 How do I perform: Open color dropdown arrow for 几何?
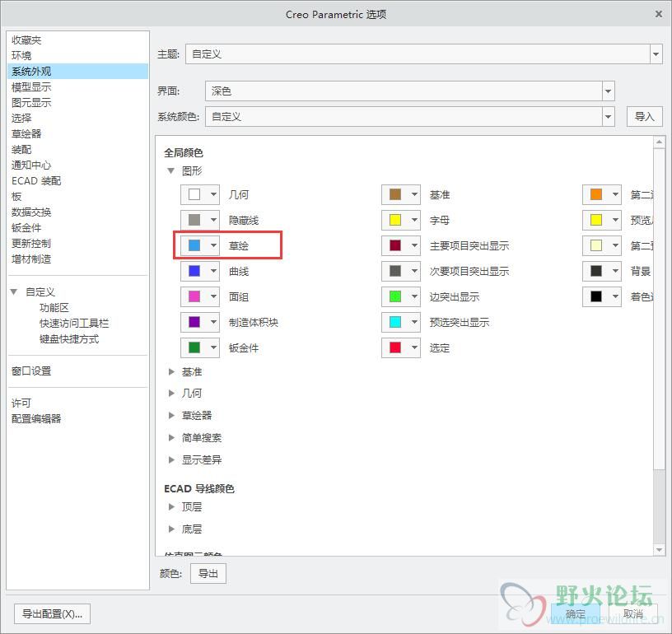[x=213, y=194]
